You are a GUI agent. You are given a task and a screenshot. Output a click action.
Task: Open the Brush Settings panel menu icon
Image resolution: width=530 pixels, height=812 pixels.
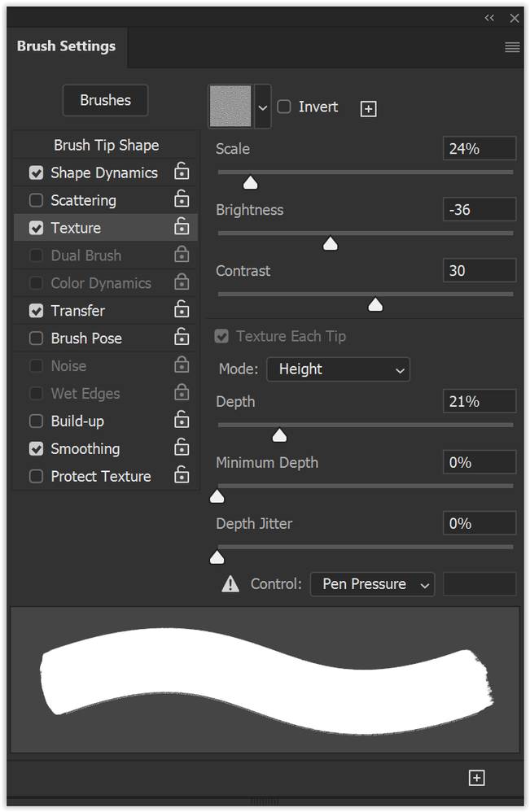pos(512,47)
